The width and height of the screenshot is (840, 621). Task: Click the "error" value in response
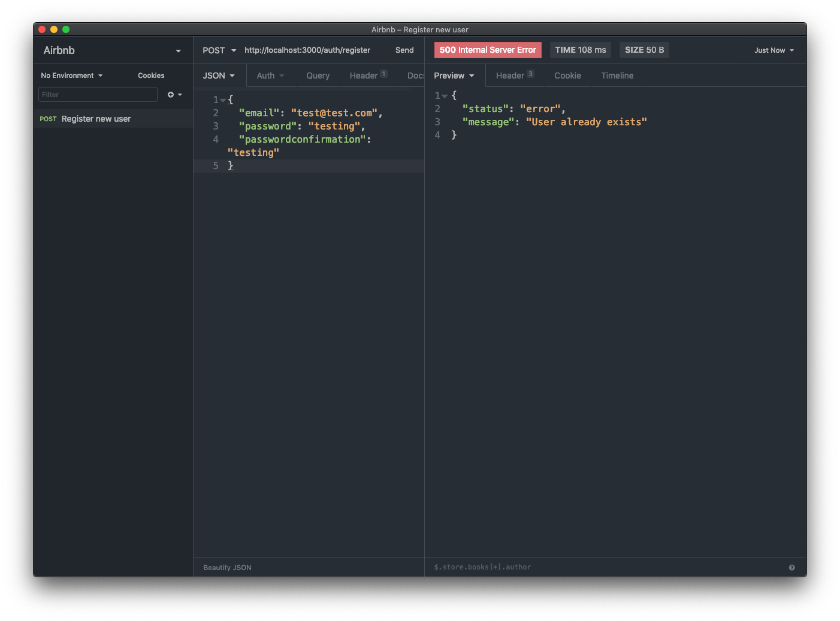[x=540, y=109]
